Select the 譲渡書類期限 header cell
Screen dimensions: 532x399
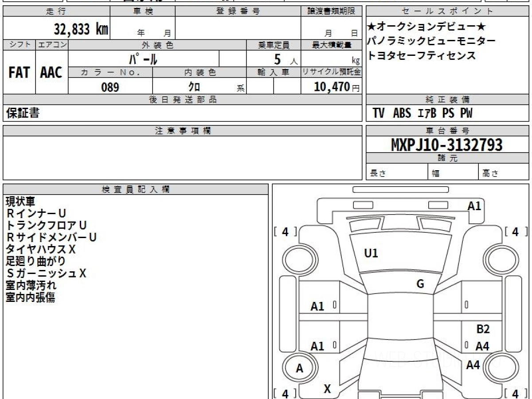pos(332,12)
